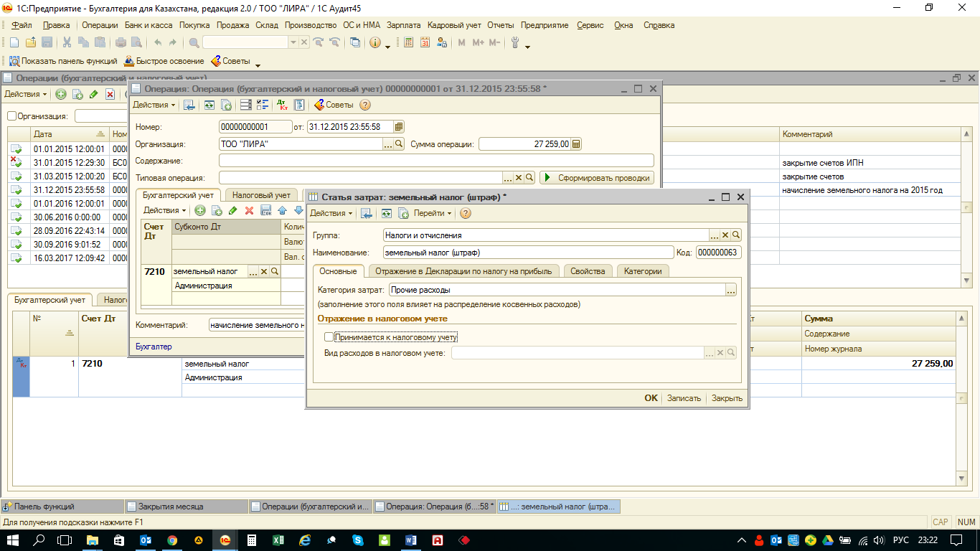Open Chrome from the Windows taskbar

coord(172,540)
